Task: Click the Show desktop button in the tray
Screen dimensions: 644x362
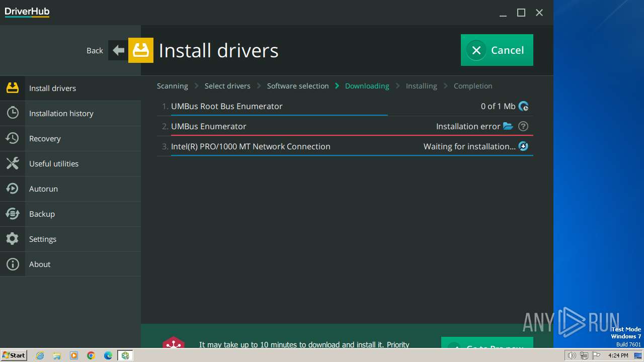Action: (638, 355)
